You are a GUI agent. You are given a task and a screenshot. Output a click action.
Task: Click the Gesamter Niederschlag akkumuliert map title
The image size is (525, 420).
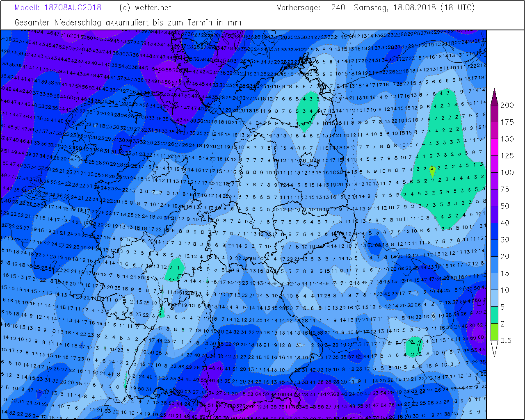[128, 23]
